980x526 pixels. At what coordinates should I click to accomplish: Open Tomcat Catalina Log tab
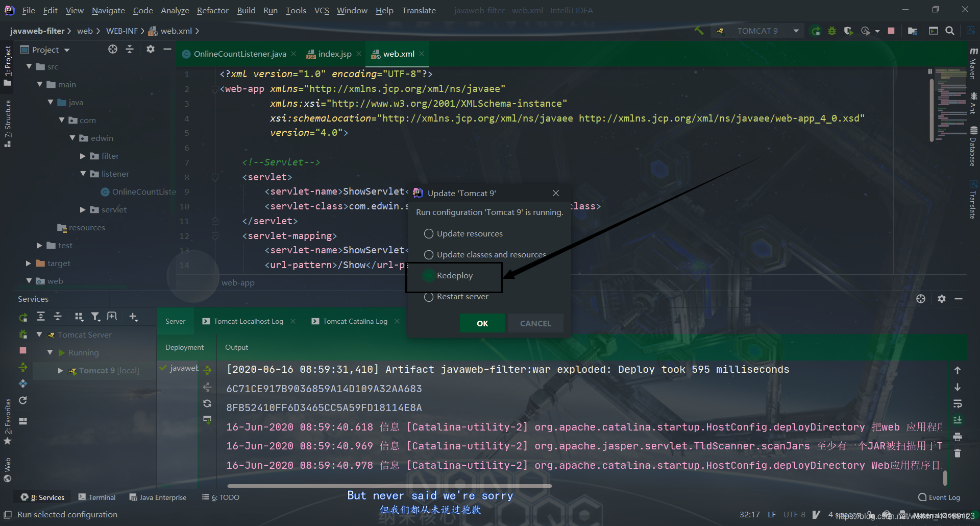coord(355,321)
